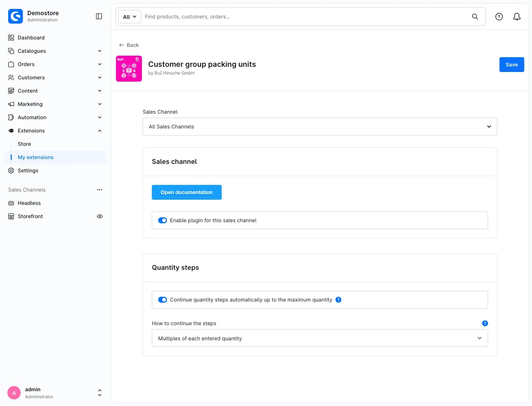Click the Orders bag icon
The width and height of the screenshot is (532, 406).
[11, 64]
